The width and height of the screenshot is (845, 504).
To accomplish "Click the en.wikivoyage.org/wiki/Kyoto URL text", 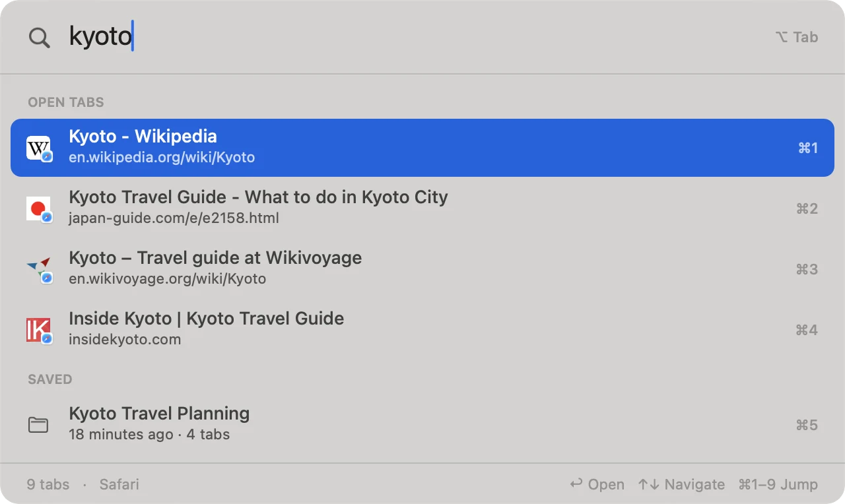I will click(x=167, y=279).
